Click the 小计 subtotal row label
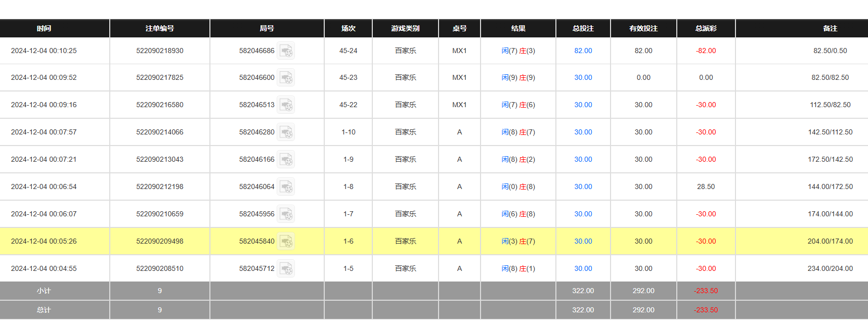The height and width of the screenshot is (327, 868). click(44, 291)
